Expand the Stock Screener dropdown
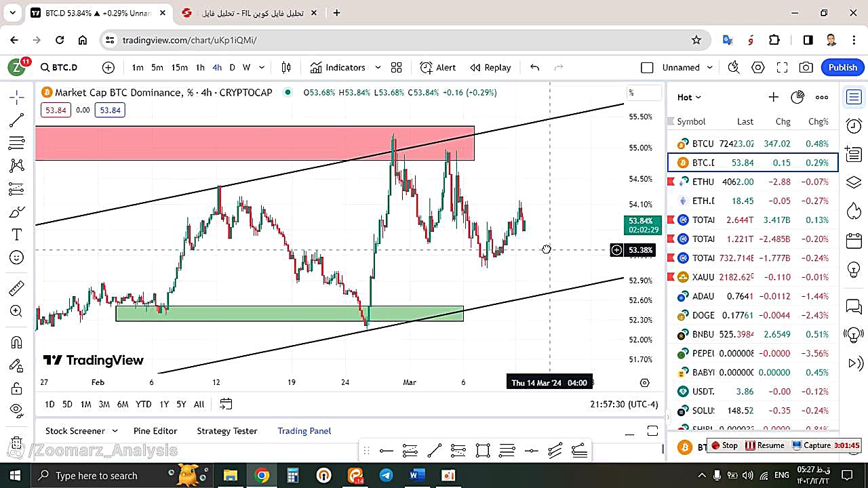This screenshot has height=488, width=868. (x=115, y=430)
